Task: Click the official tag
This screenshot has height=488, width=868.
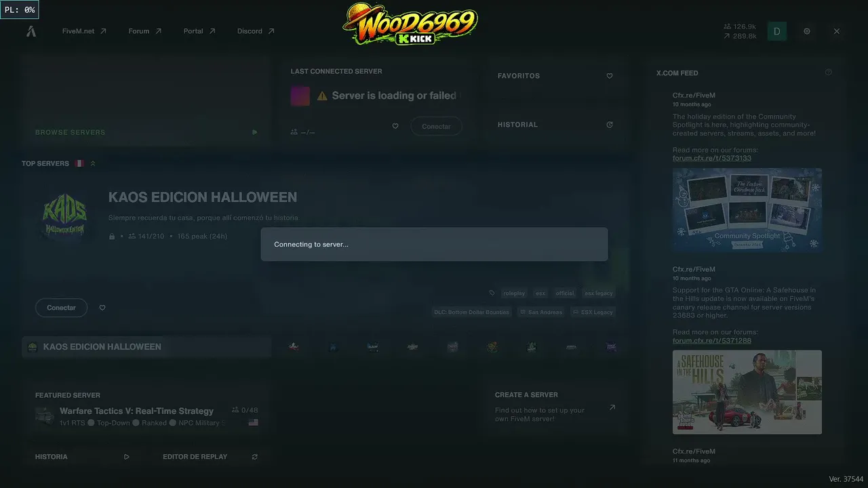Action: [565, 293]
